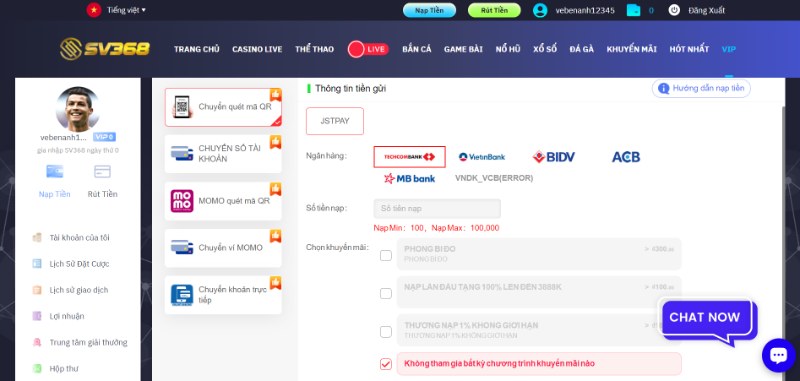800x381 pixels.
Task: Click the Số tiền nạp input field
Action: tap(437, 209)
